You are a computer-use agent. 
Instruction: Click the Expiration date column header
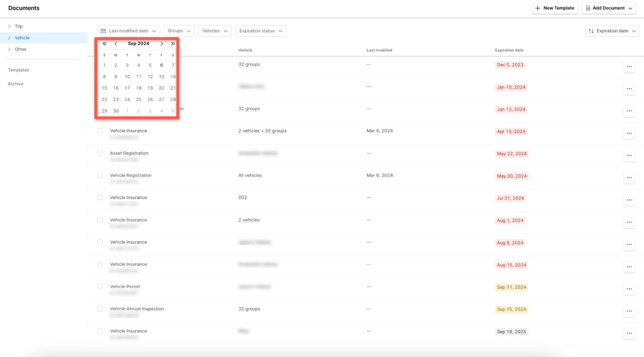509,50
